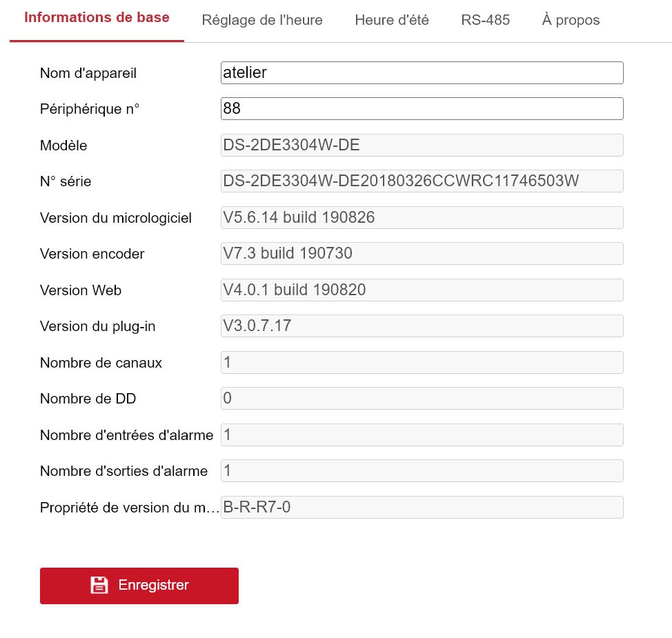Viewport: 672px width, 638px height.
Task: Open the Heure d'été tab
Action: (x=392, y=20)
